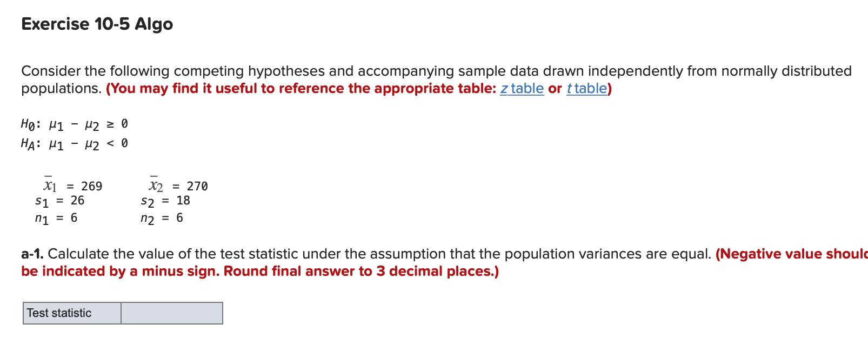Click the sample size n1 = 6 value
The image size is (868, 344).
pyautogui.click(x=56, y=217)
